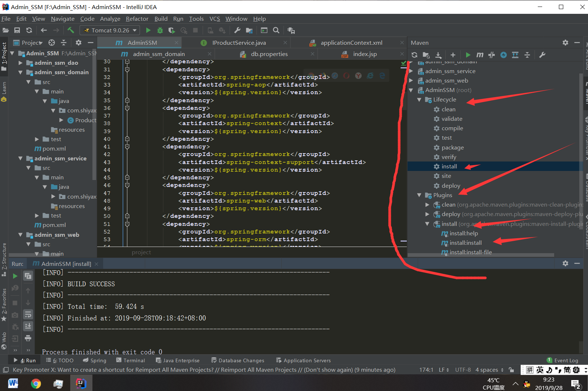Expand the clean plugin node under Plugins
The image size is (588, 391).
427,204
